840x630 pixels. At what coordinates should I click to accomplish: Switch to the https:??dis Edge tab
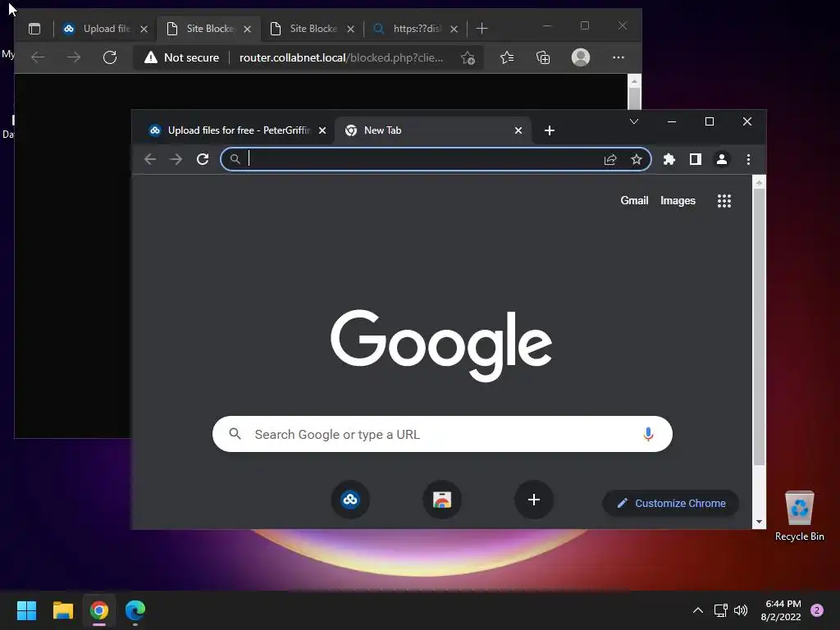[416, 29]
